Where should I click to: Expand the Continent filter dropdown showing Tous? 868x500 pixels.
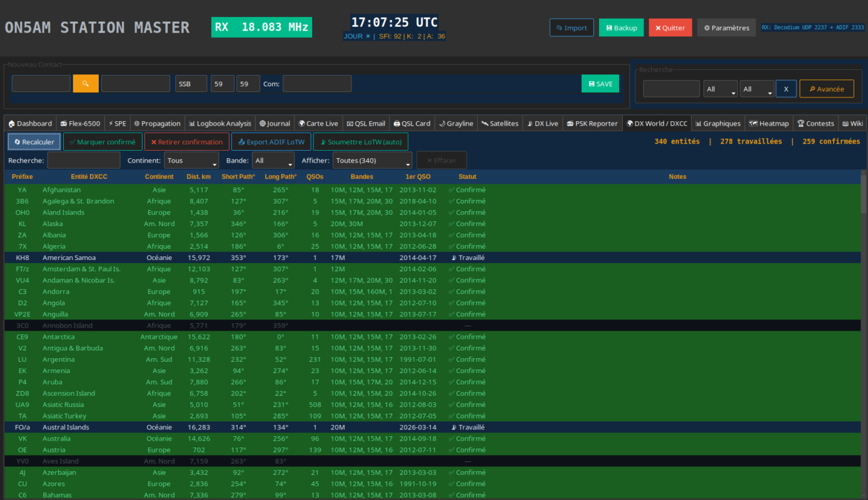tap(191, 161)
